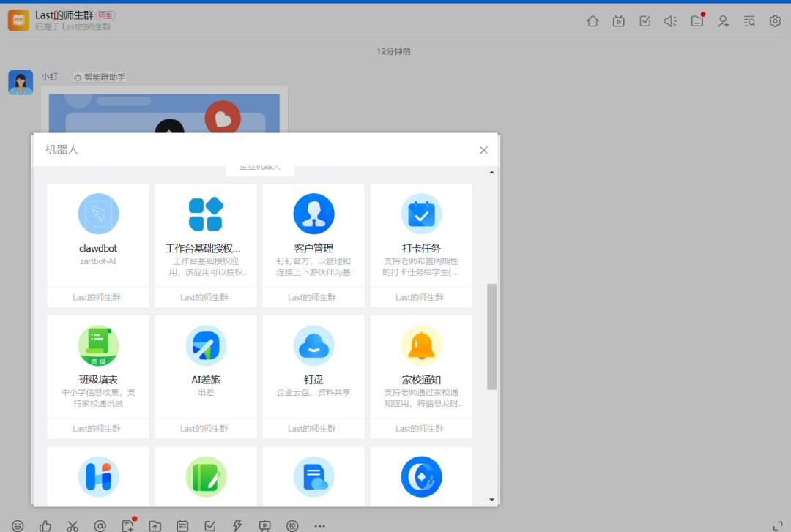The image size is (791, 532).
Task: Open the 客户管理 robot icon
Action: [x=313, y=214]
